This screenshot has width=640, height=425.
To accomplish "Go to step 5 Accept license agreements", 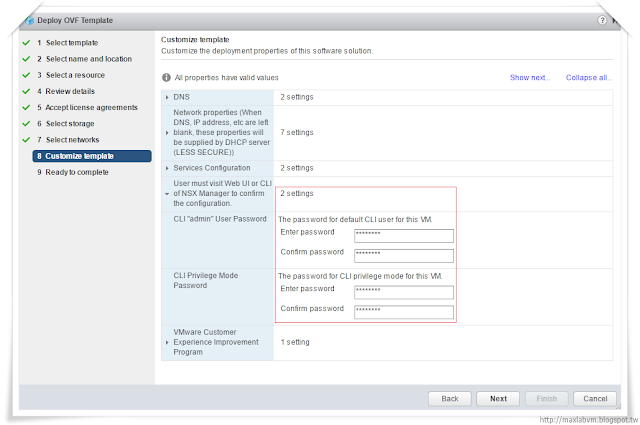I will [x=87, y=107].
